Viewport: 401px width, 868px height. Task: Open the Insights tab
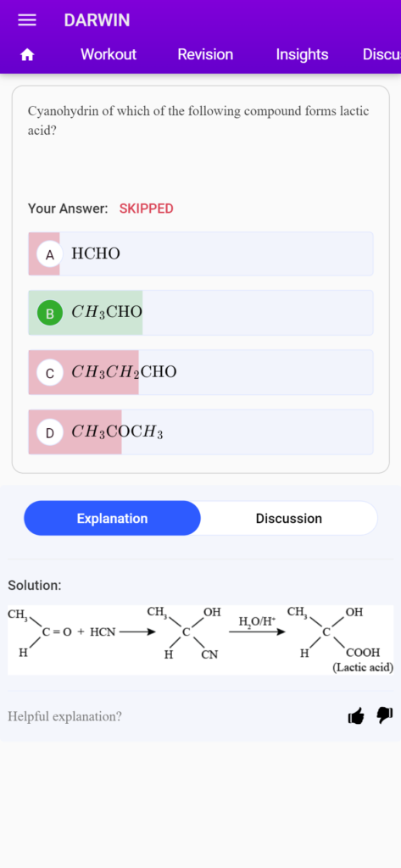tap(302, 54)
